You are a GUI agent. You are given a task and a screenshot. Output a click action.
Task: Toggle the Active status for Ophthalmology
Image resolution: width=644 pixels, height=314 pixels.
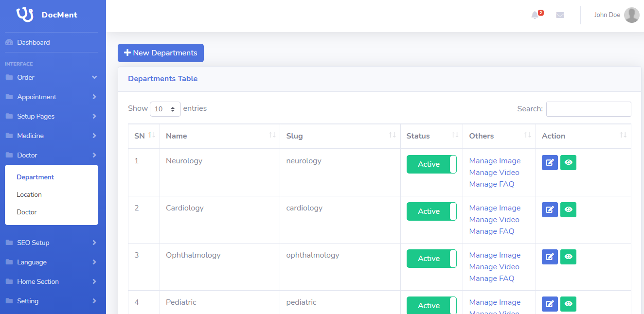click(431, 259)
